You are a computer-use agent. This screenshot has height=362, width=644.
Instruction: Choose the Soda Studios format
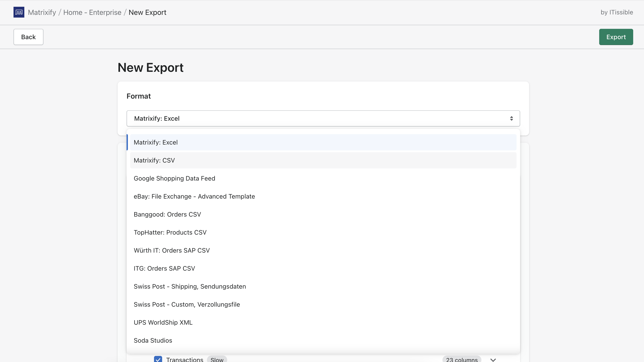(323, 340)
